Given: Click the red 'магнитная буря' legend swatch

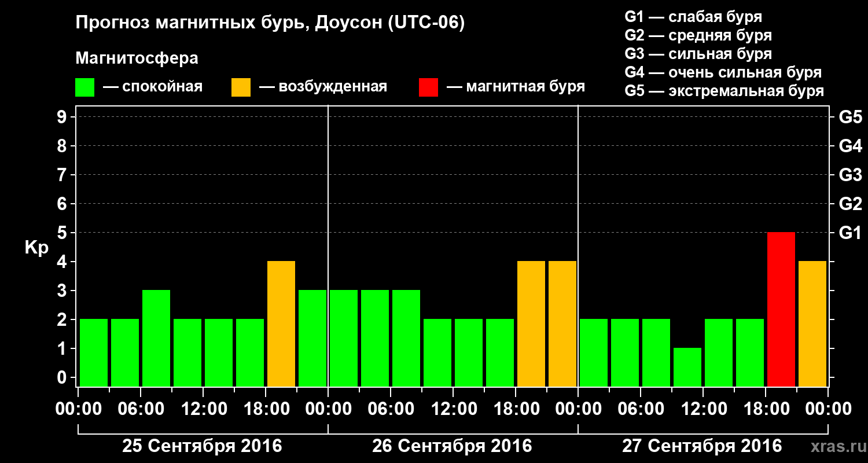Looking at the screenshot, I should coord(429,87).
